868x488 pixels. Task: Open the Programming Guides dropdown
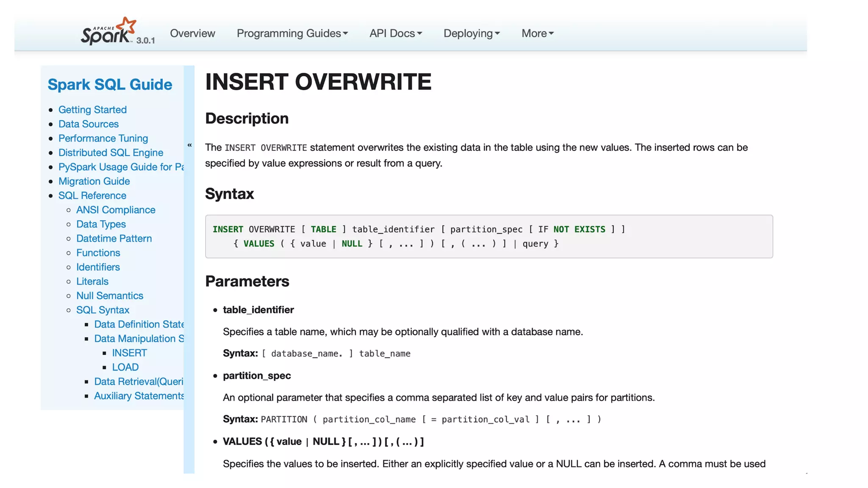coord(292,33)
